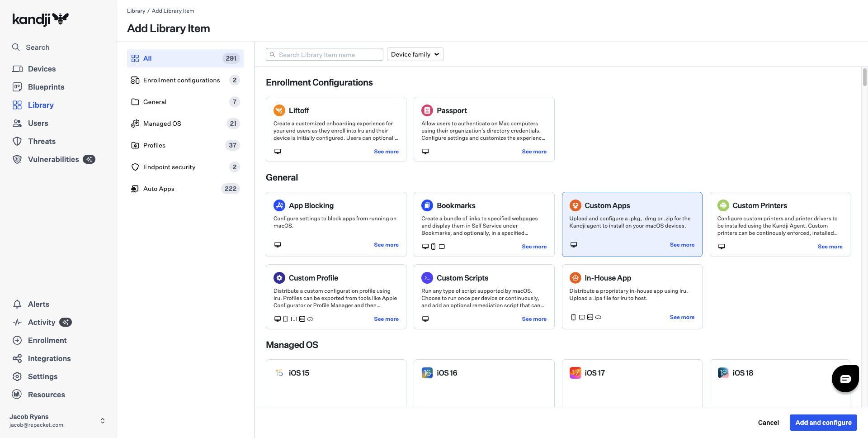
Task: Open Vulnerabilities page
Action: click(53, 159)
